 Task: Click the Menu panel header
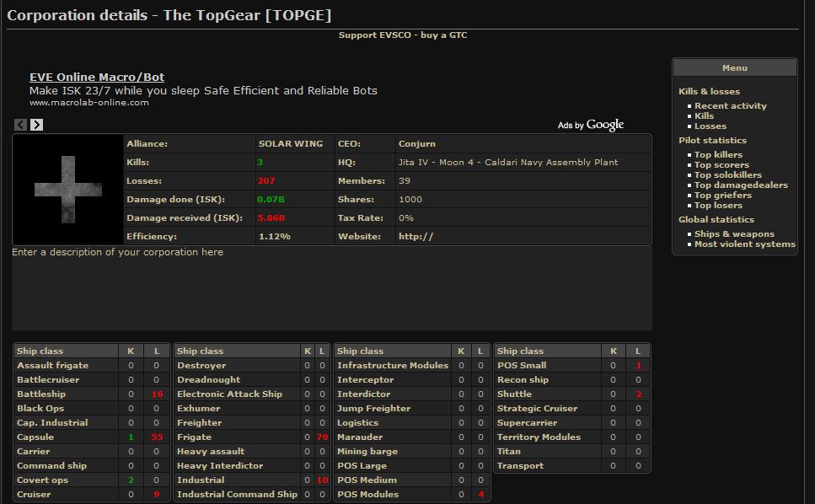point(734,67)
